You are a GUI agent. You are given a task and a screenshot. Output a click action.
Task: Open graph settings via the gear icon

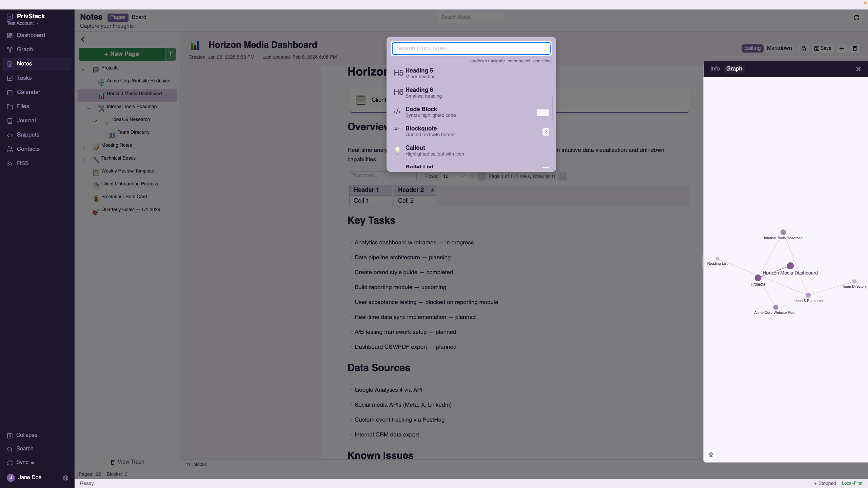[x=711, y=454]
